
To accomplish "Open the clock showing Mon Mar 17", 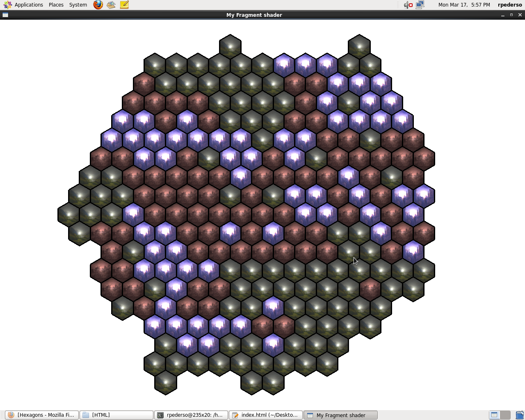I will 464,5.
